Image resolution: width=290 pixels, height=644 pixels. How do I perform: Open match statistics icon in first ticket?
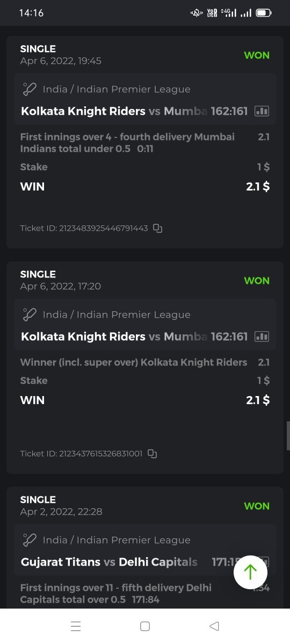(262, 111)
